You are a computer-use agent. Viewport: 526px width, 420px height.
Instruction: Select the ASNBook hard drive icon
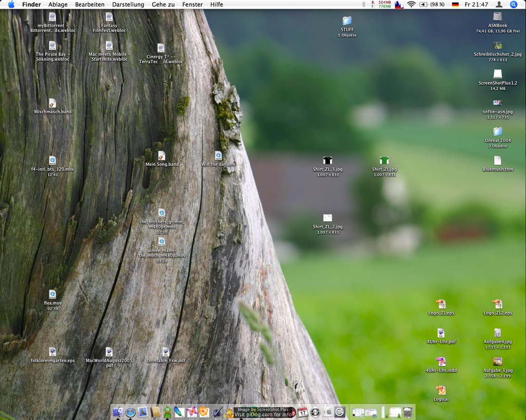(497, 17)
